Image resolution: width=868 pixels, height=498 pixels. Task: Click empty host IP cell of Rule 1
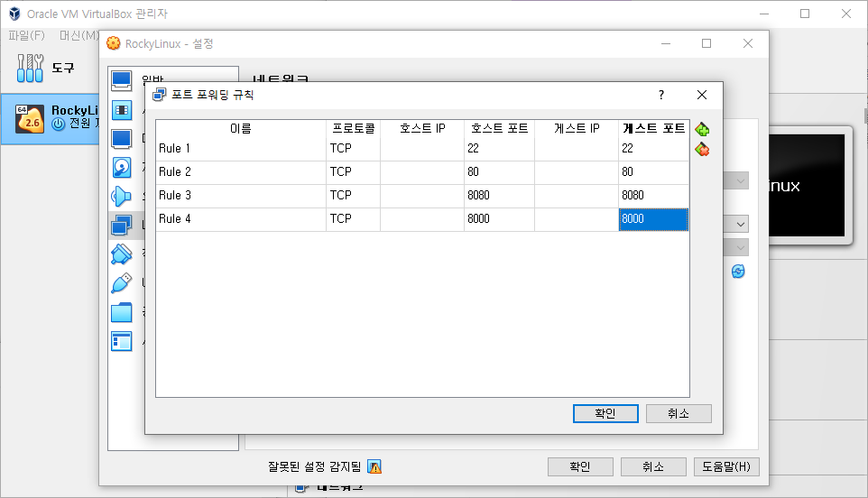pyautogui.click(x=422, y=149)
